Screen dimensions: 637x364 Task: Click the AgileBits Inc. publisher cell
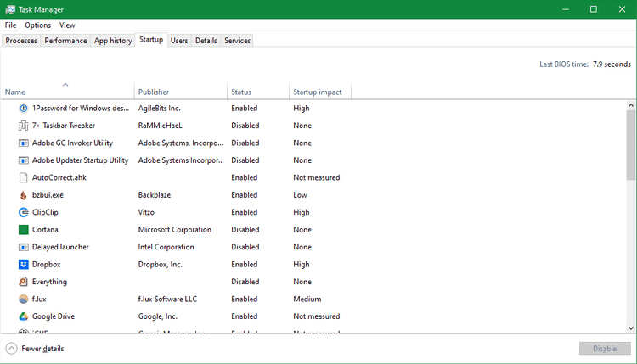160,109
